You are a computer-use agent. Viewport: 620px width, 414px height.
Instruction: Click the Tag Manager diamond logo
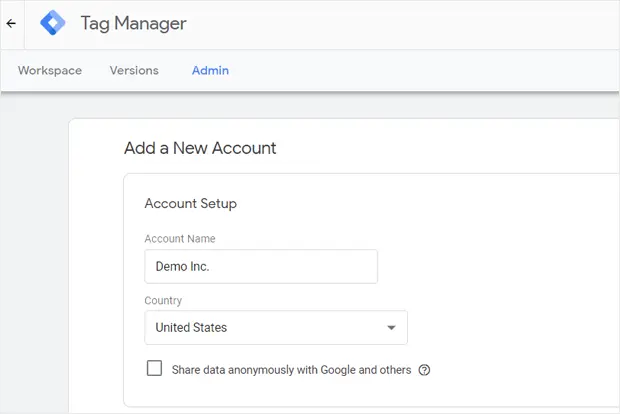pos(53,23)
